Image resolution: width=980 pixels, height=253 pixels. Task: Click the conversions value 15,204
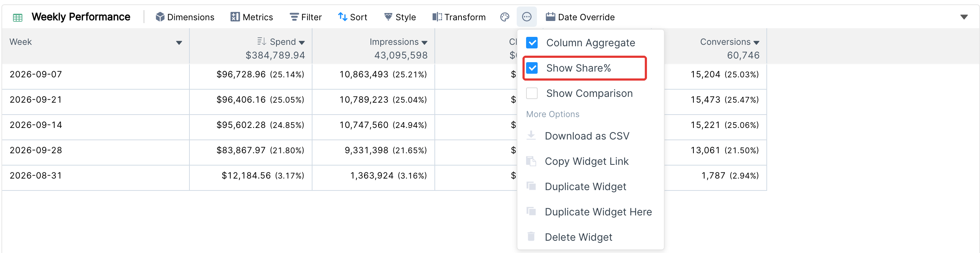(705, 74)
